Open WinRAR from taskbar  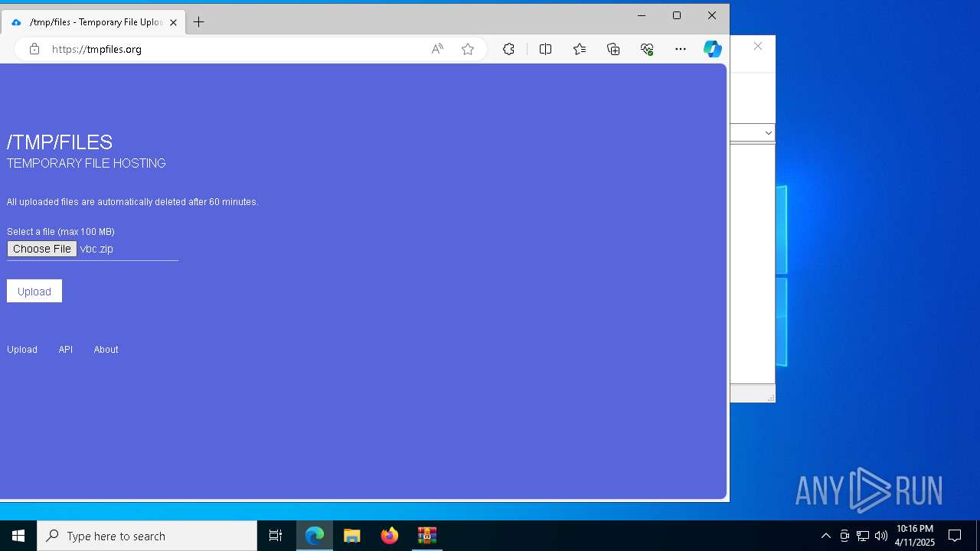(427, 536)
